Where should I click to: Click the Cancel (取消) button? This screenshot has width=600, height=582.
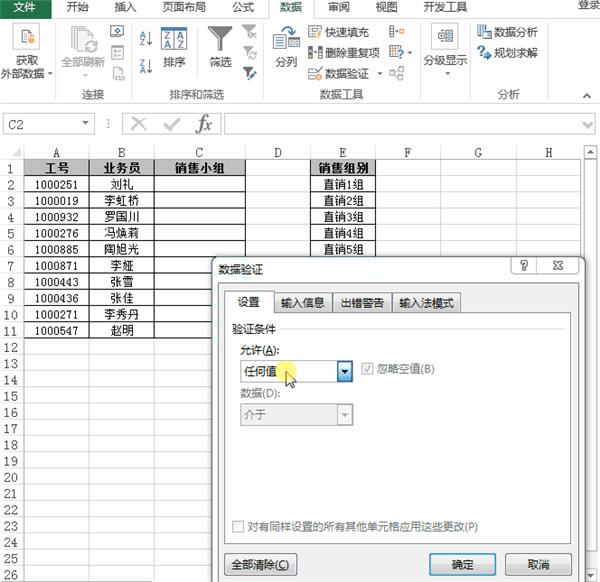(538, 564)
